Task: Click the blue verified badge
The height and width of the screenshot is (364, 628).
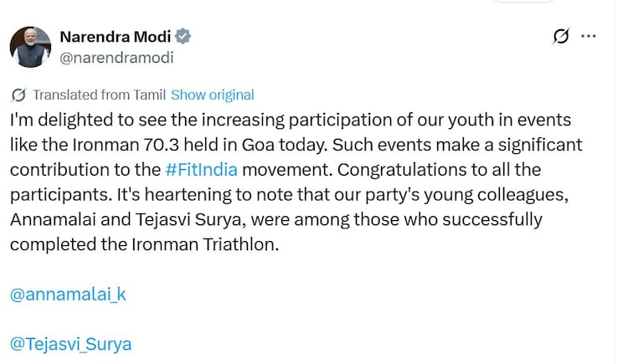Action: tap(183, 37)
